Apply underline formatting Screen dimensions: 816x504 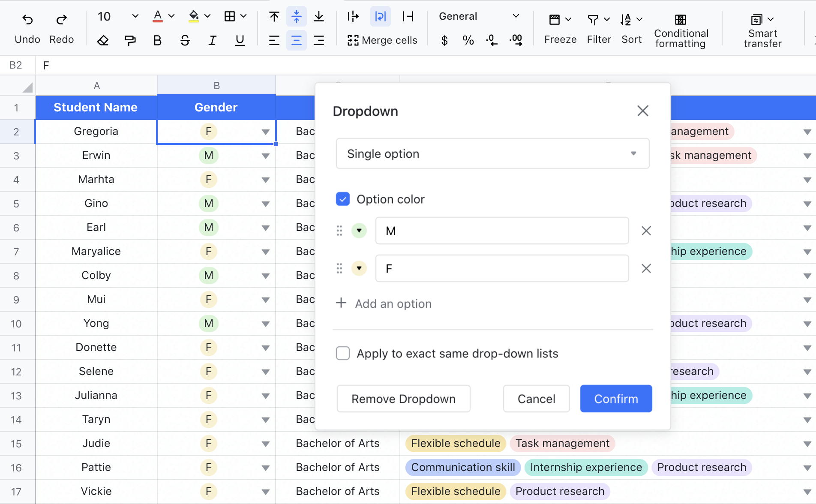click(x=240, y=40)
